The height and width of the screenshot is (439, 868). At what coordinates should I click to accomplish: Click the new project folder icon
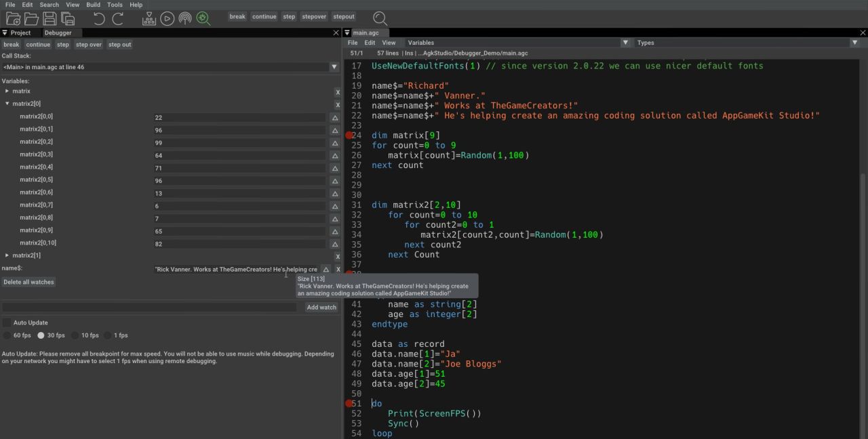point(13,18)
